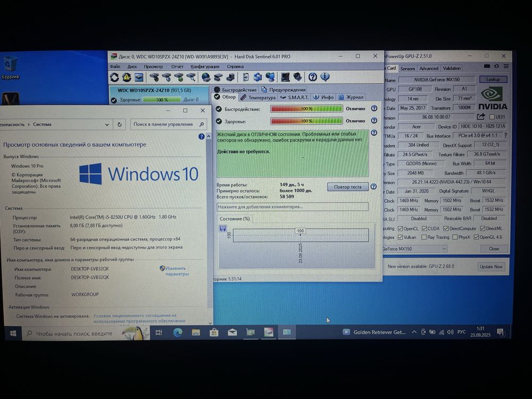
Task: Show hidden tray icons chevron
Action: pos(414,332)
